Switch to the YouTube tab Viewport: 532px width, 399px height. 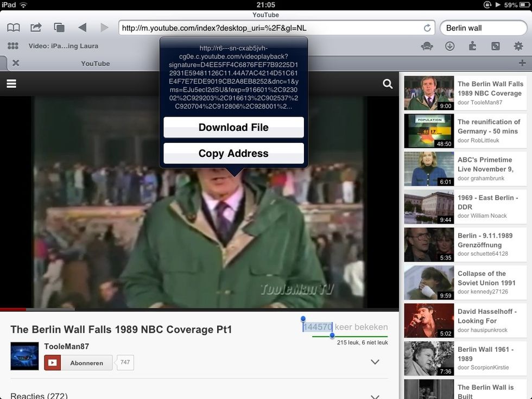(x=94, y=64)
